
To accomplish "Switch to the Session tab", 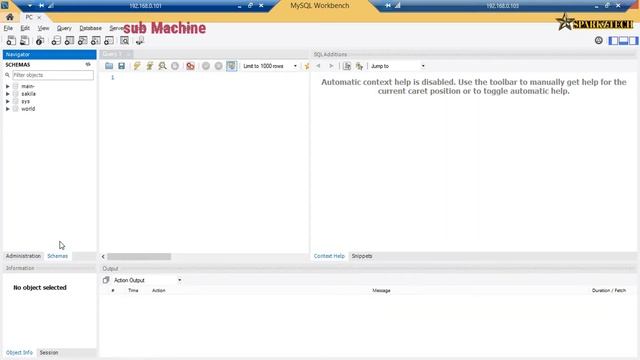I will 49,352.
